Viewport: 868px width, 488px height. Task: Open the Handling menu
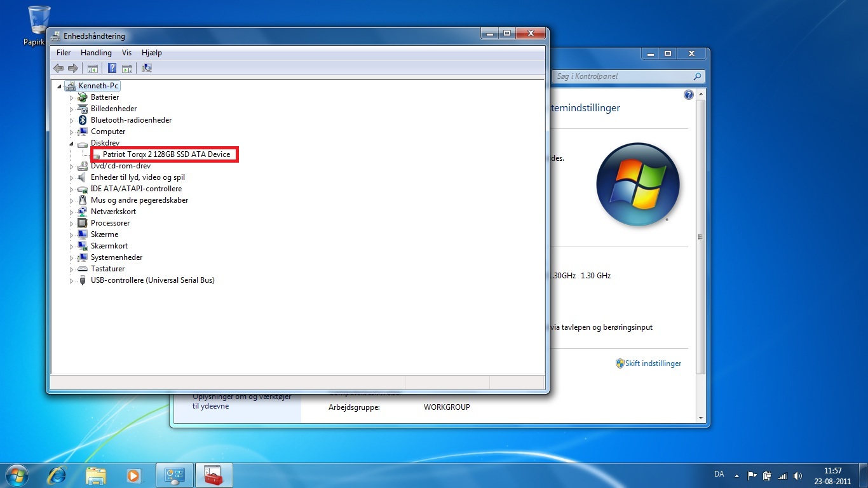tap(96, 53)
